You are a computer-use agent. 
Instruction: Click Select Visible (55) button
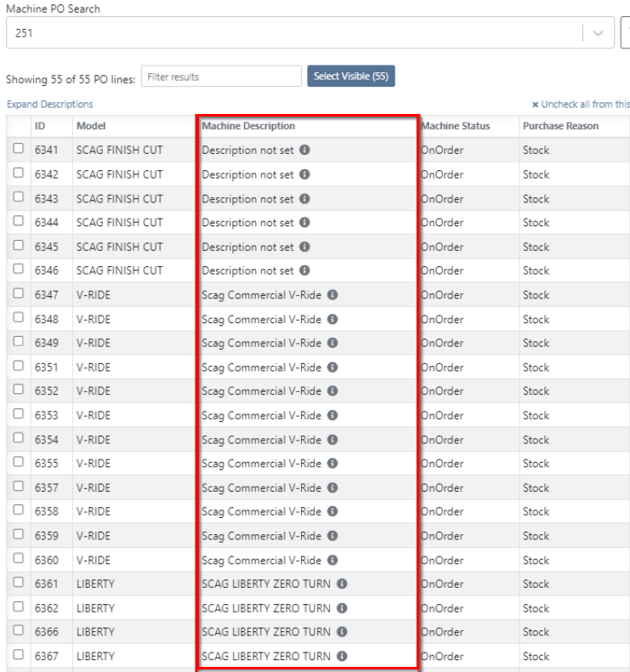pos(351,77)
